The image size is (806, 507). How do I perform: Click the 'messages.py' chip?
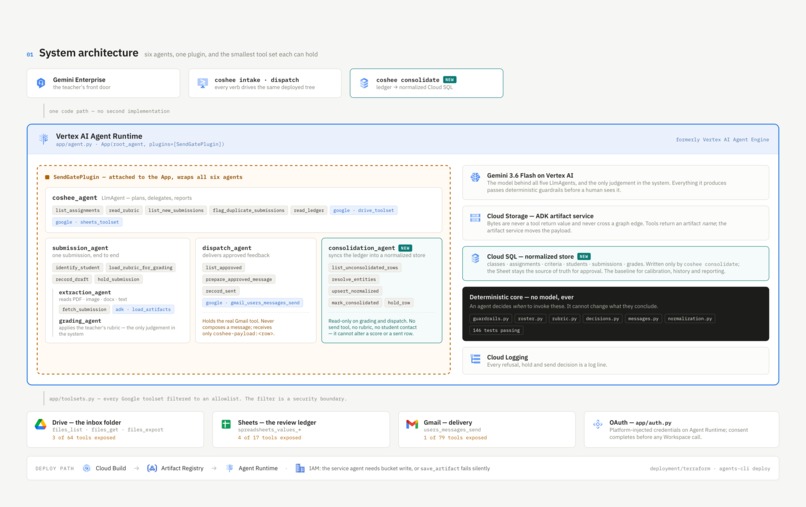[x=643, y=319]
